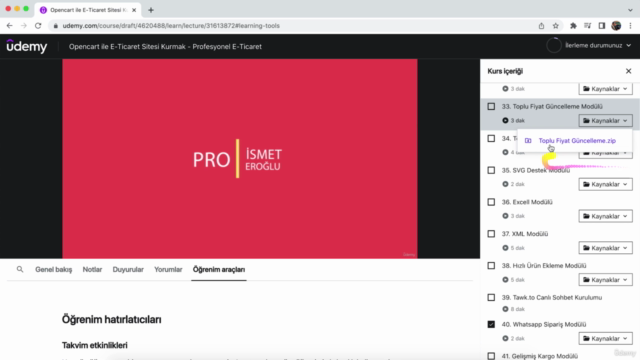Viewport: 640px width, 360px height.
Task: Open the Chrome profile avatar
Action: pos(616,26)
